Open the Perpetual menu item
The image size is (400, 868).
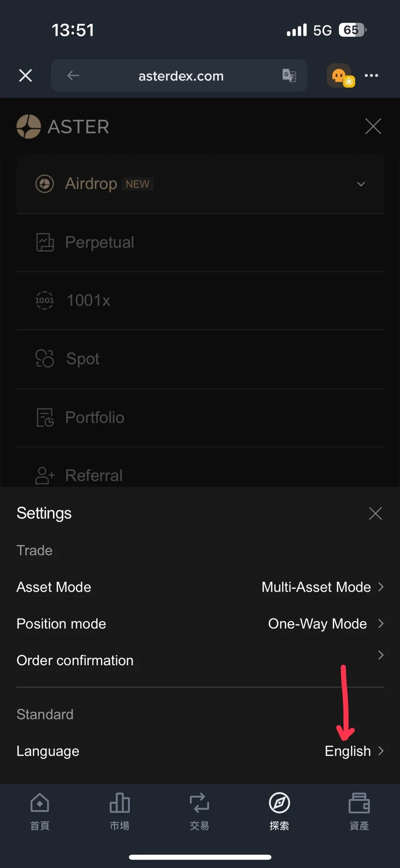click(x=99, y=242)
